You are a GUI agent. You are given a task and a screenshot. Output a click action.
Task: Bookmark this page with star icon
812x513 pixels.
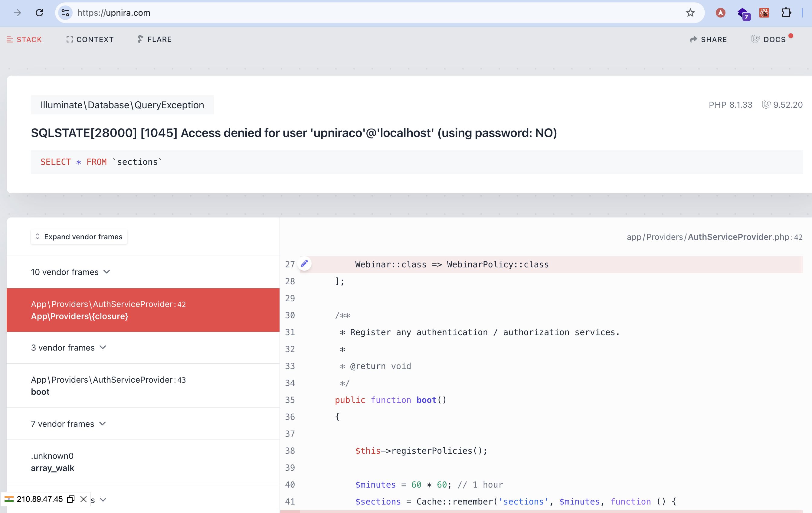[x=690, y=13]
